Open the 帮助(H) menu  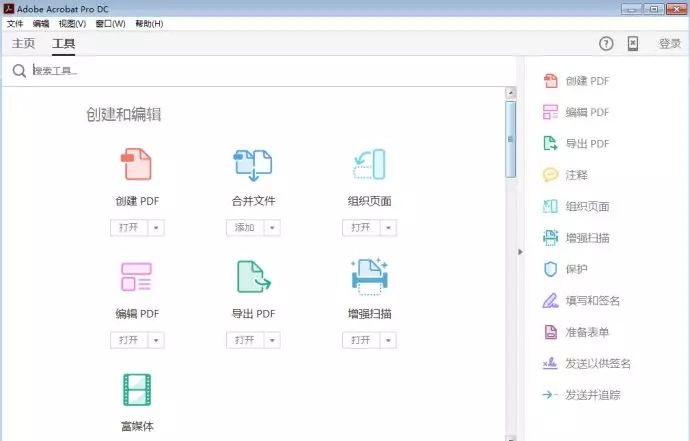pyautogui.click(x=149, y=24)
